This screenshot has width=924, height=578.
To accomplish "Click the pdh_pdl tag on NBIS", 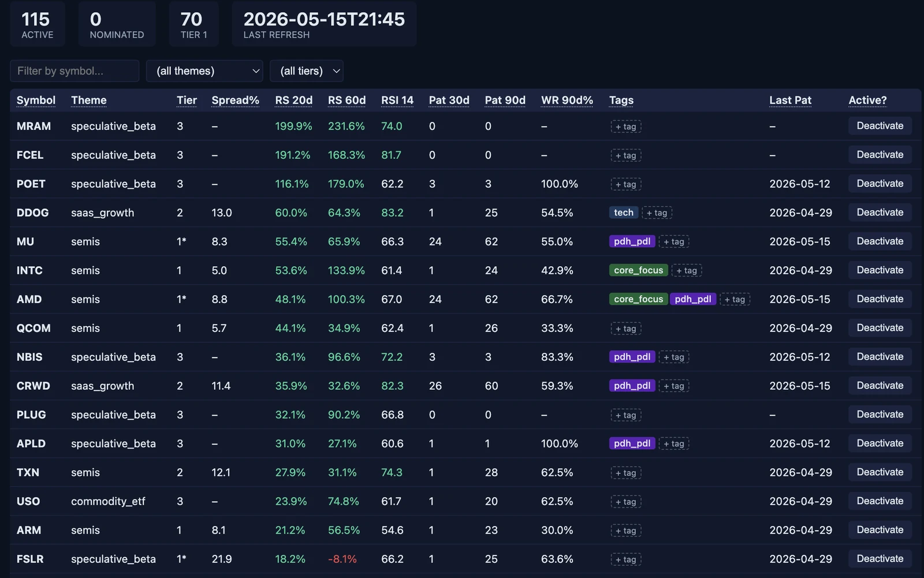I will click(x=632, y=357).
